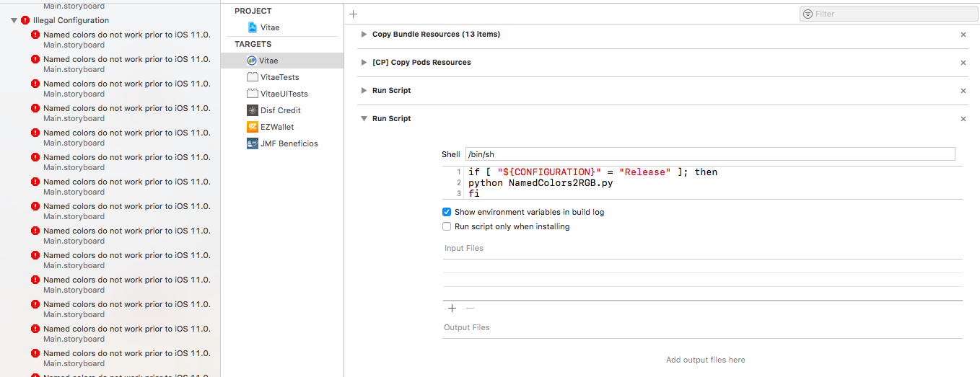Viewport: 980px width, 377px height.
Task: Select VitaeUITests in the targets list
Action: point(284,94)
